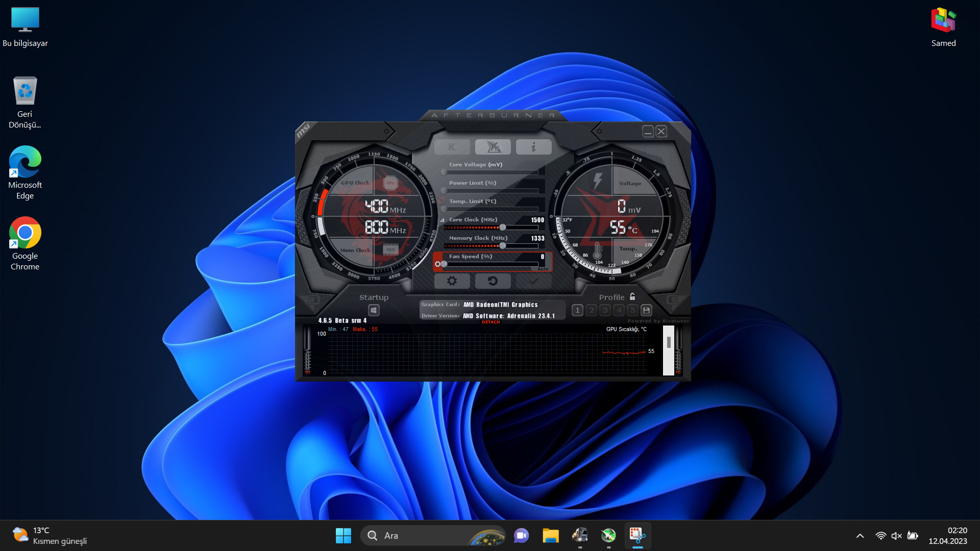The image size is (980, 551).
Task: Show hidden icons in the system tray
Action: (x=860, y=536)
